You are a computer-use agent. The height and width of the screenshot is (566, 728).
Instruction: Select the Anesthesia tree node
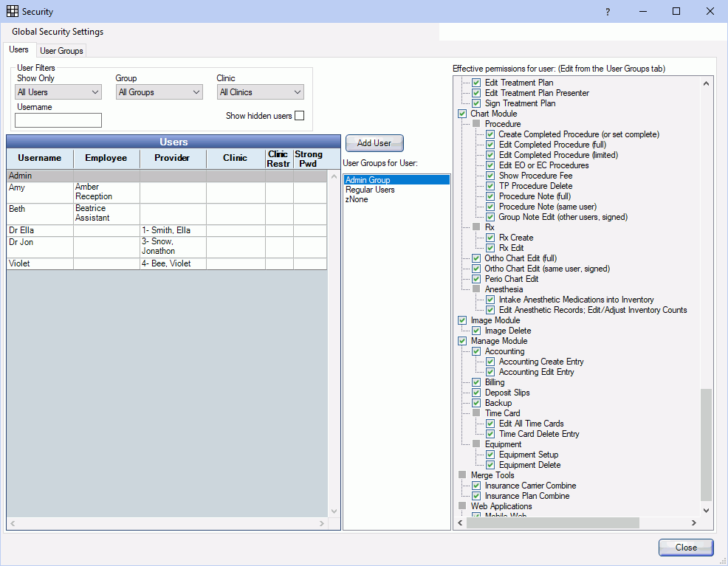504,289
